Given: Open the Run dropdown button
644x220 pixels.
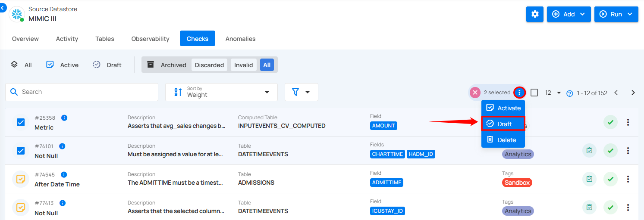Looking at the screenshot, I should (616, 14).
